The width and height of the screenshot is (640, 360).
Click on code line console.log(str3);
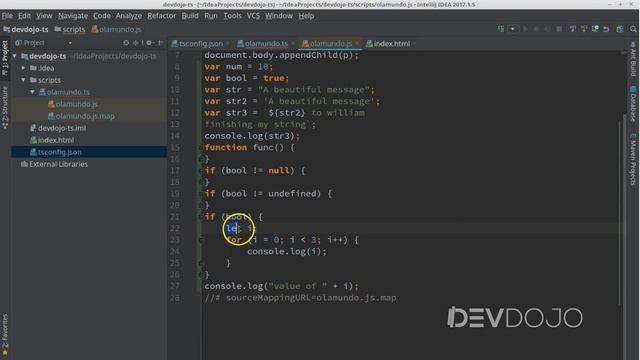tap(252, 136)
